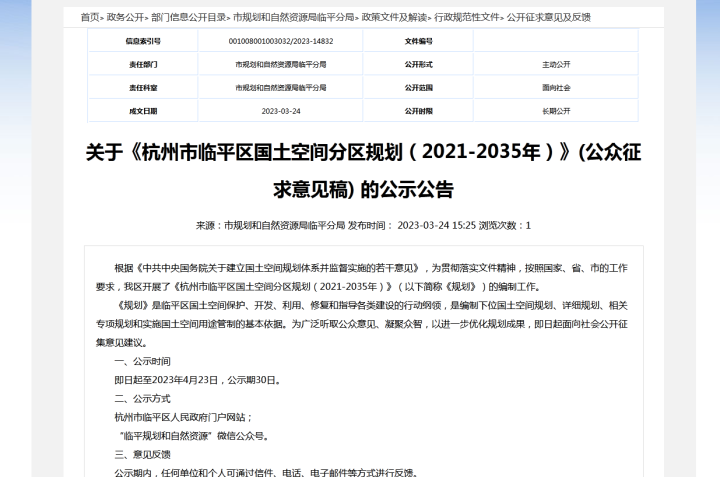Click the 浏览次数 view counter

point(505,225)
